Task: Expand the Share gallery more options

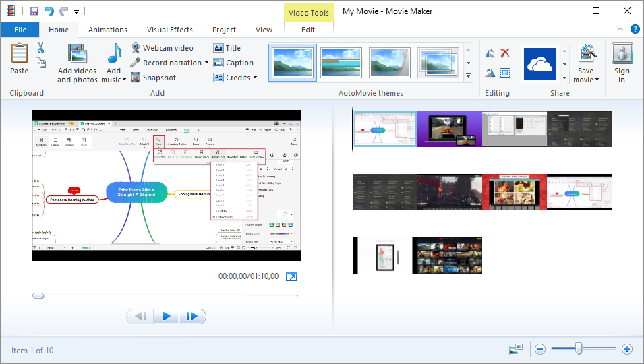Action: pos(564,77)
